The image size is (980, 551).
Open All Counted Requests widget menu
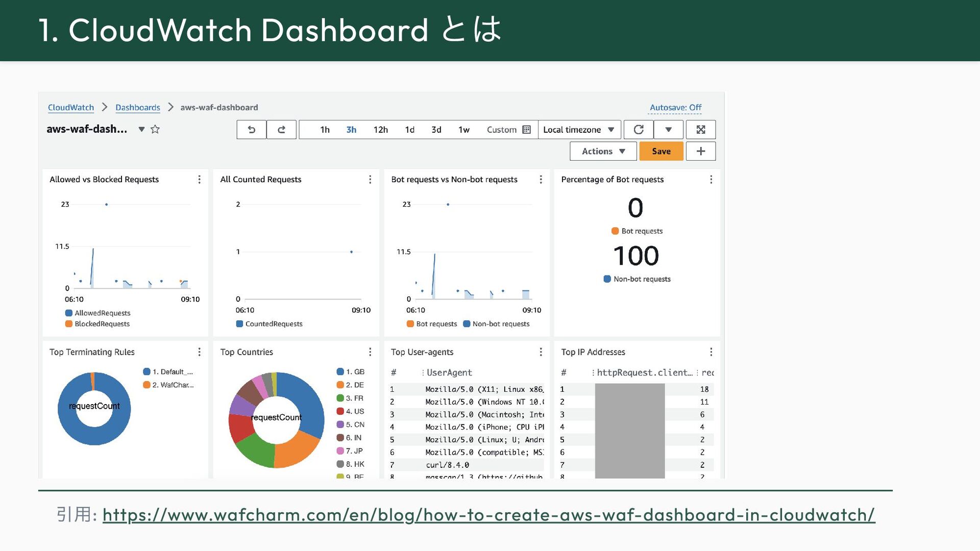click(370, 180)
